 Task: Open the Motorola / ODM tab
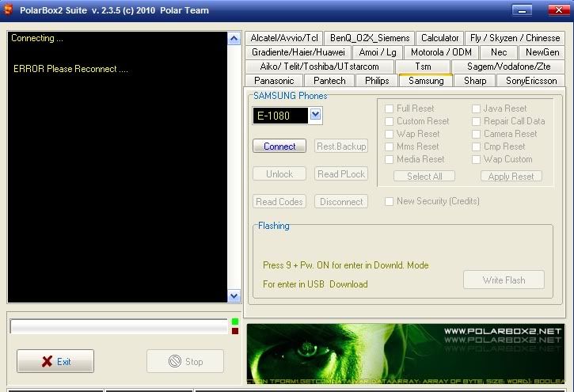point(441,52)
